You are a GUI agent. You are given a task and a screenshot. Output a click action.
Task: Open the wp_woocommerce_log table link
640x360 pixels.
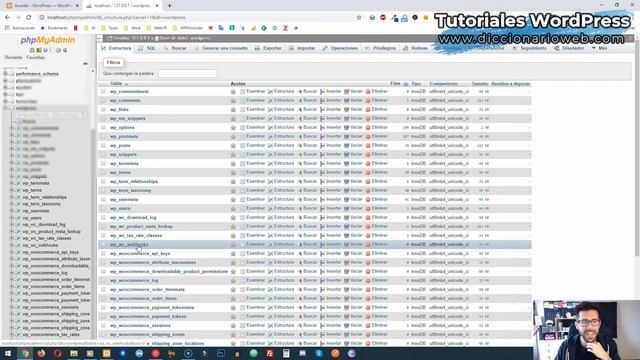tap(134, 280)
